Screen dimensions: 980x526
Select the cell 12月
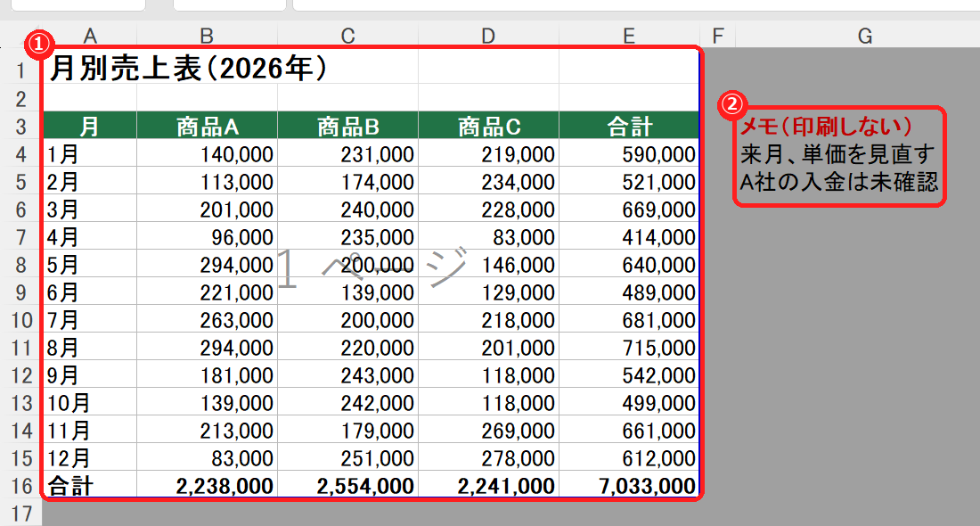89,458
